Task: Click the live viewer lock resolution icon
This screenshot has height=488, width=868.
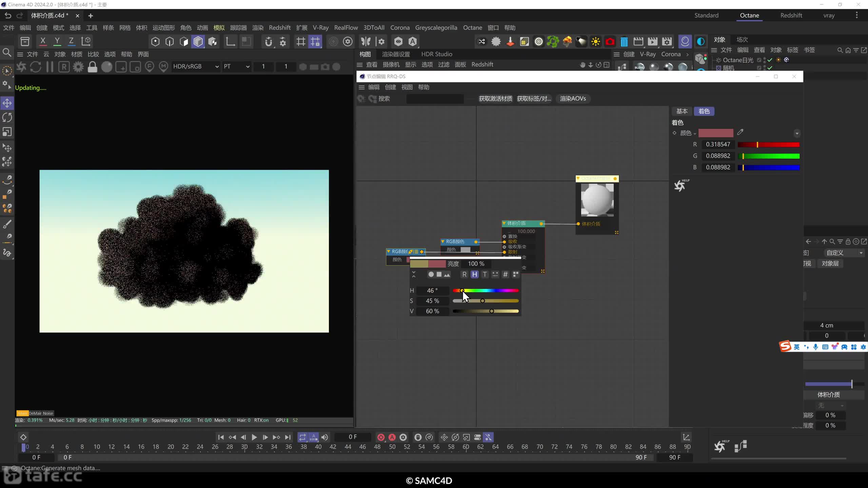Action: [92, 67]
